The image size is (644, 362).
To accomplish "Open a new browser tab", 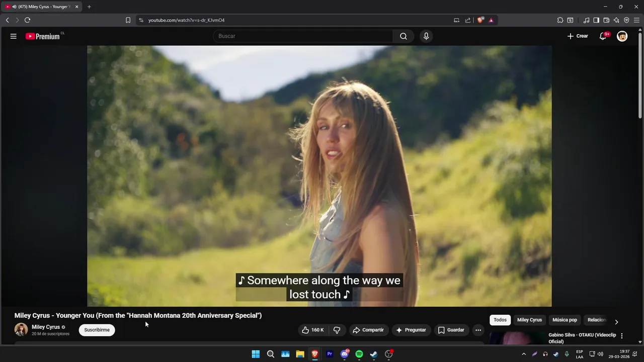I will tap(89, 7).
